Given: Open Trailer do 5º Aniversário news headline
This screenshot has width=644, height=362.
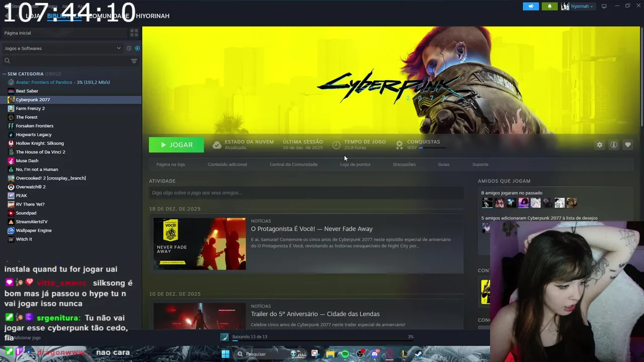Looking at the screenshot, I should pyautogui.click(x=315, y=314).
